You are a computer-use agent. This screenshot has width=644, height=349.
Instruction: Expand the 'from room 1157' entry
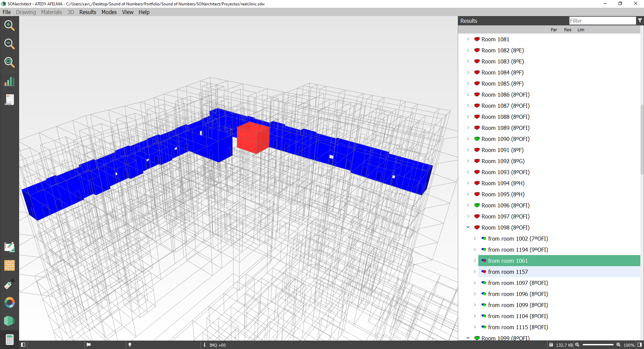[x=475, y=272]
